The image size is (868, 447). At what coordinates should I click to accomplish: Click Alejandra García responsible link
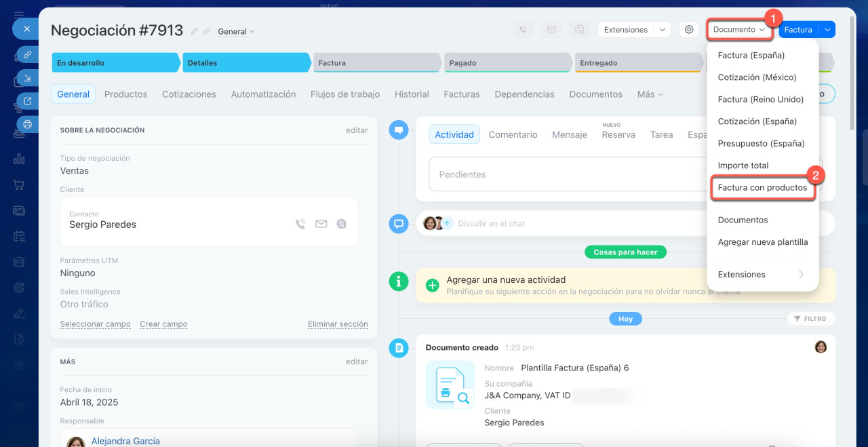click(x=125, y=441)
